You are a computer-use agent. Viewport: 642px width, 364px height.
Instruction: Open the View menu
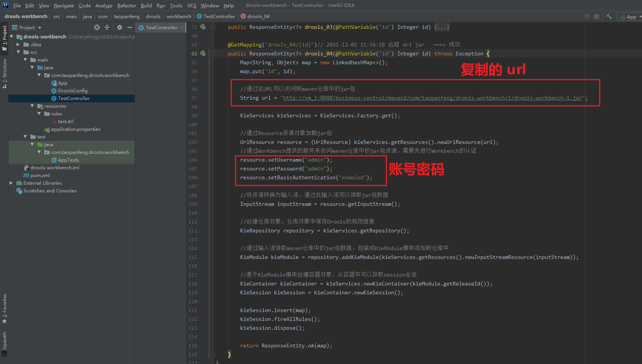coord(44,5)
